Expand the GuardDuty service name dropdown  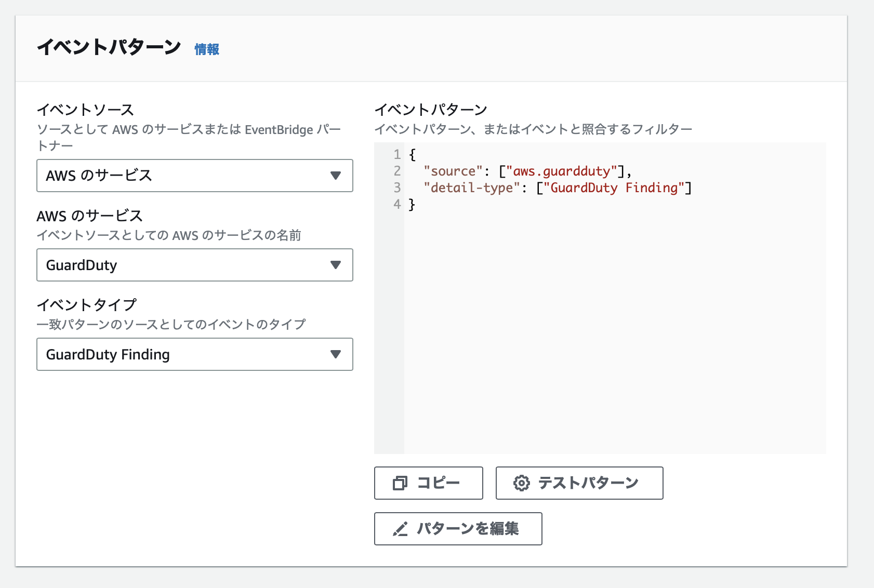[x=195, y=265]
